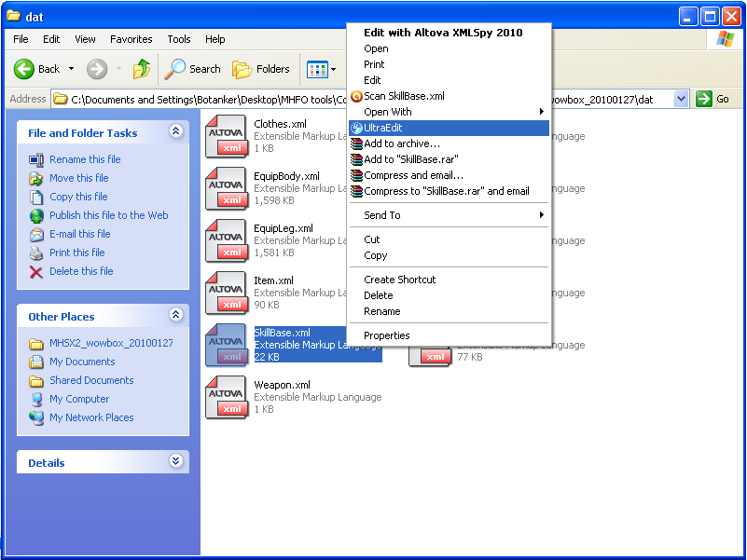Viewport: 747px width, 560px height.
Task: Collapse the Other Places panel
Action: click(176, 314)
